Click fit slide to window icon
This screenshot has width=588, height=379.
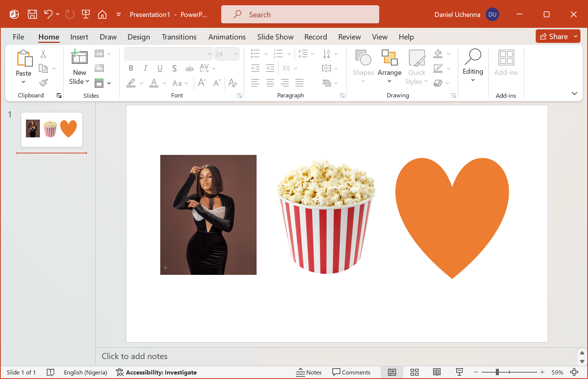point(574,372)
